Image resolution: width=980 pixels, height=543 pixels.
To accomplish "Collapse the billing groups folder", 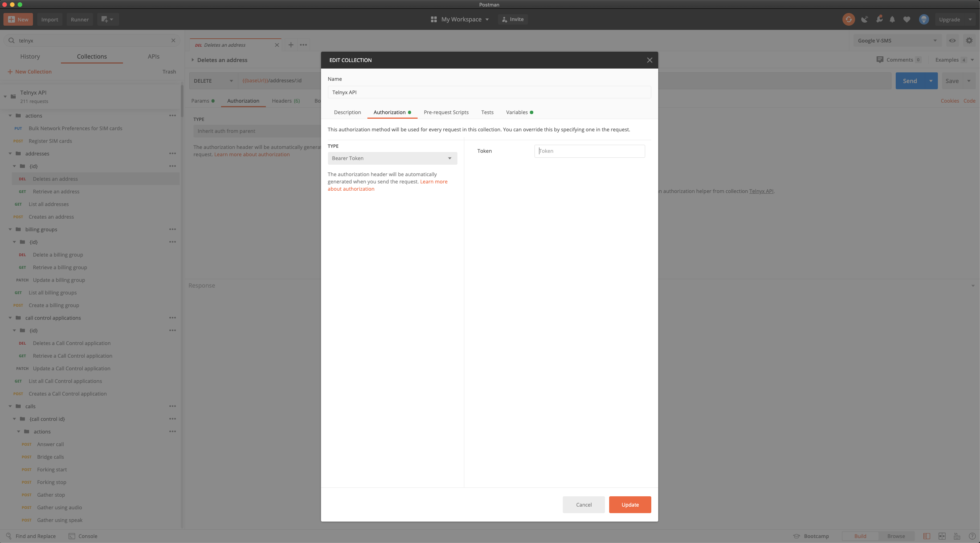I will (10, 229).
